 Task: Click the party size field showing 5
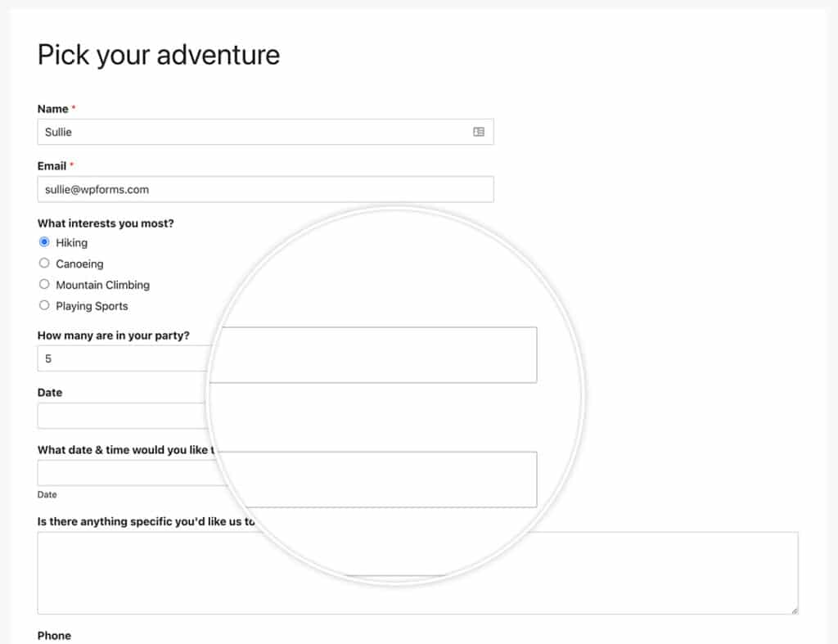coord(123,358)
